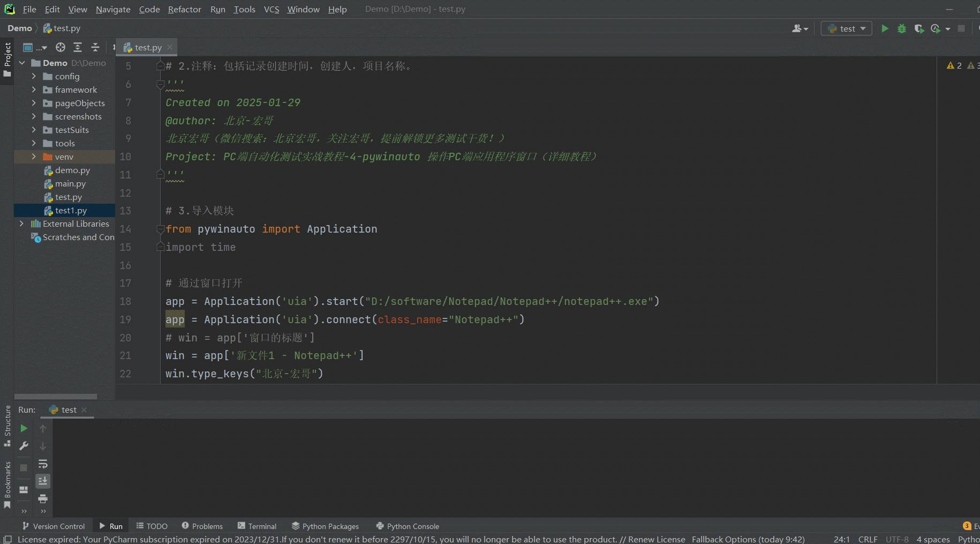Click the Profile run icon in toolbar
Viewport: 980px width, 544px height.
pyautogui.click(x=936, y=28)
